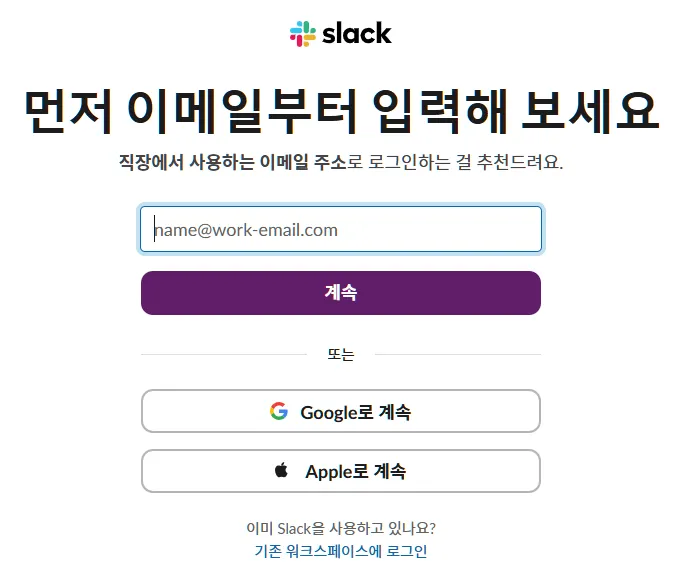Click the Apple logo icon
Screen dimensions: 685x568
pos(282,471)
